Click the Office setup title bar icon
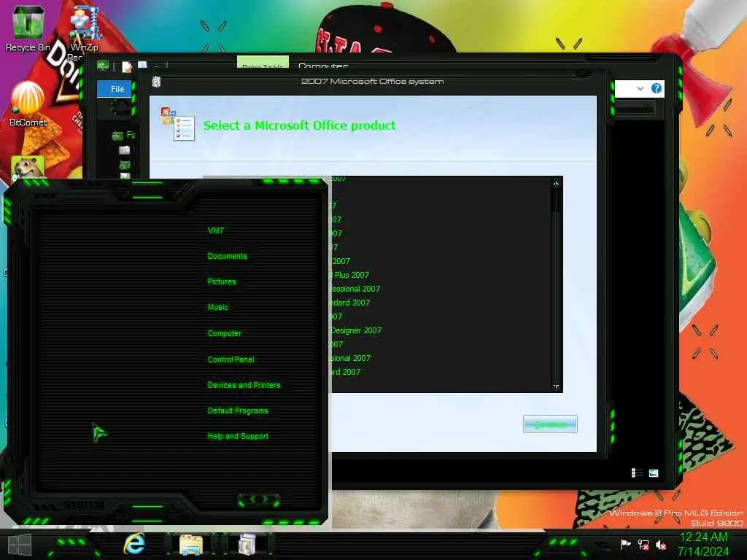 pos(156,82)
